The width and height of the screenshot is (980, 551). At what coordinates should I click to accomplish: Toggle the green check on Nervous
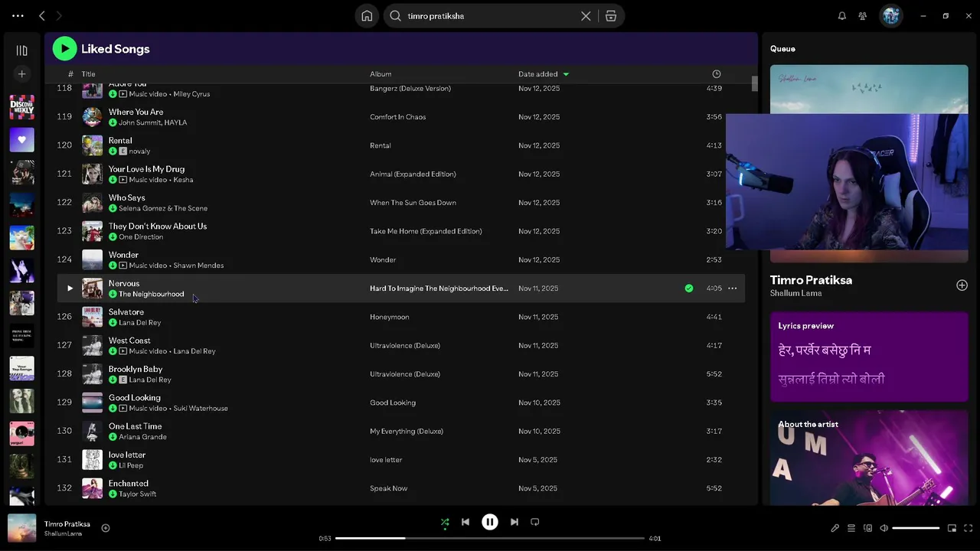(689, 289)
